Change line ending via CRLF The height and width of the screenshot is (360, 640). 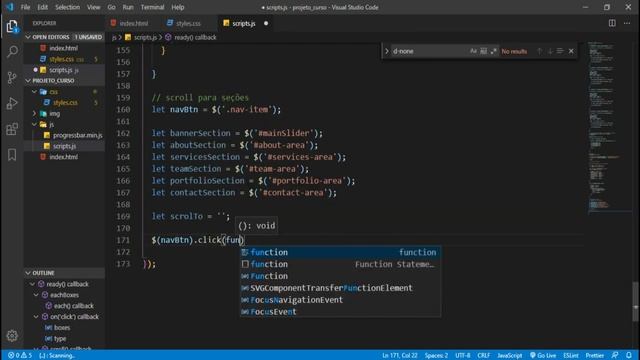(484, 356)
